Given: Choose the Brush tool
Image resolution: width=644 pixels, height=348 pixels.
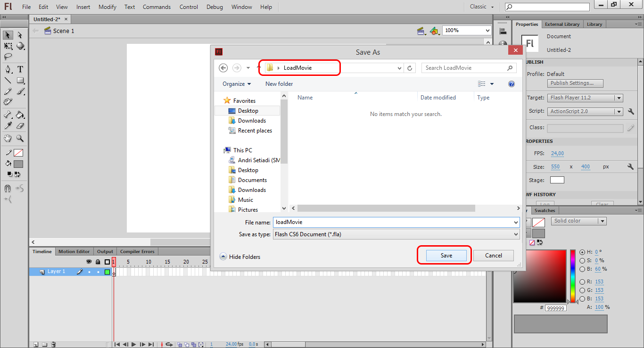Looking at the screenshot, I should click(21, 91).
